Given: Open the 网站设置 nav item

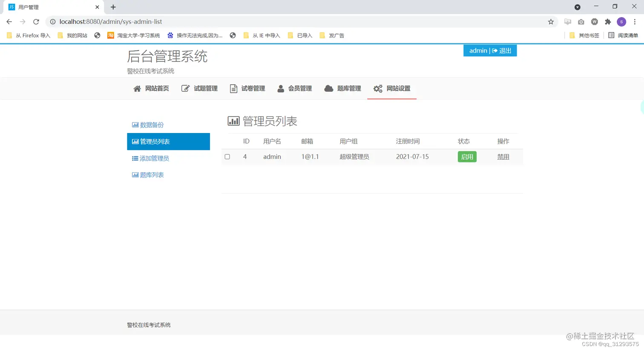Looking at the screenshot, I should [x=392, y=89].
